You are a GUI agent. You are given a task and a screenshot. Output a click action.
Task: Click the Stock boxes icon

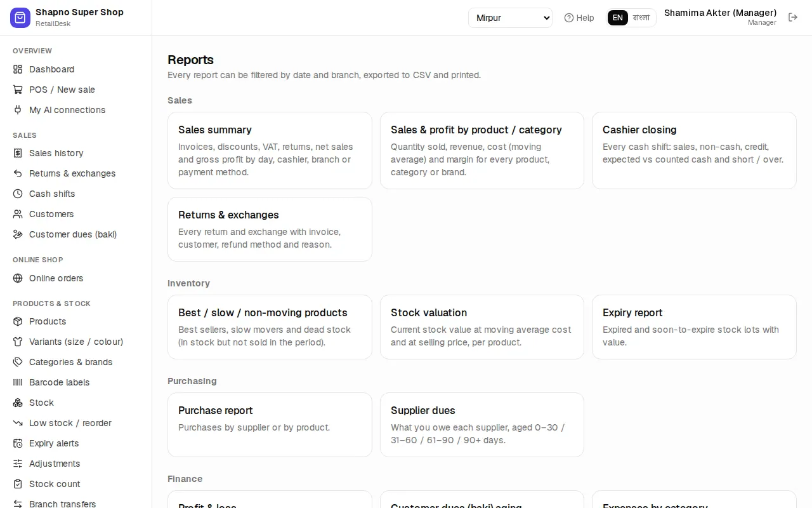point(18,403)
